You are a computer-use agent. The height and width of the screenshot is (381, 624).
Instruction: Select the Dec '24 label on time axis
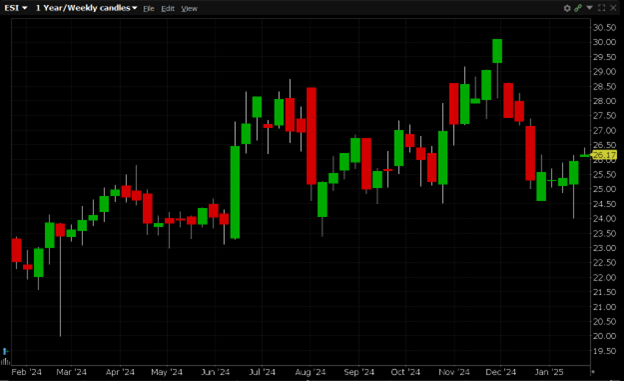coord(501,372)
